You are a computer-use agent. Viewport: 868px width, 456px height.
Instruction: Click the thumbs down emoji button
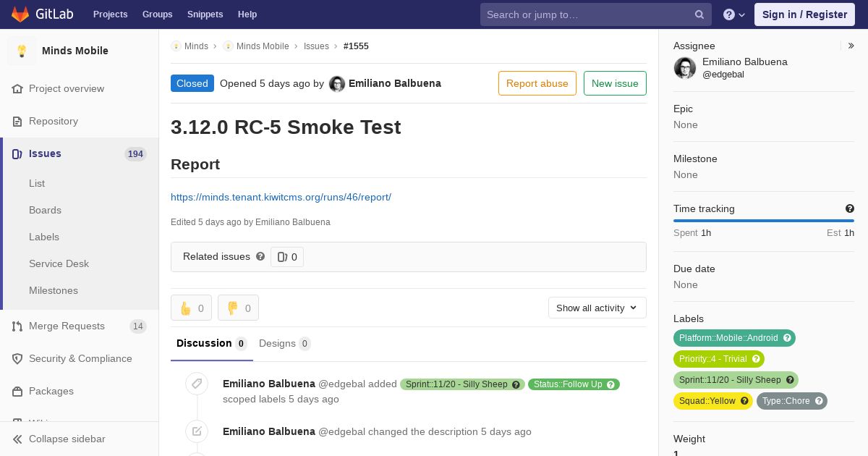click(238, 308)
